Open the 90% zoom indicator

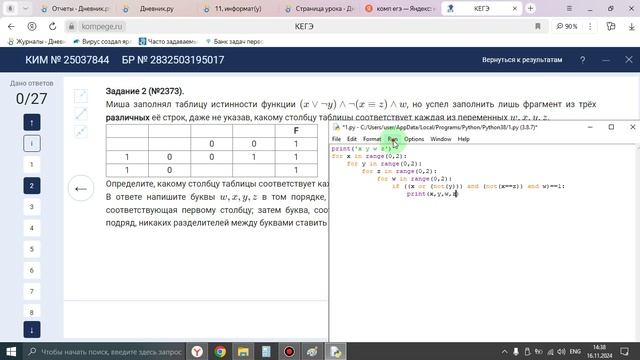tap(567, 27)
